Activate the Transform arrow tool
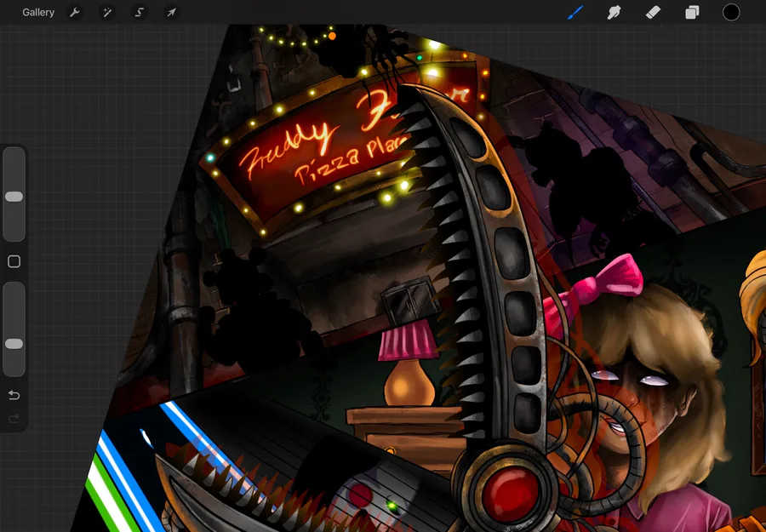The height and width of the screenshot is (532, 766). [x=171, y=13]
